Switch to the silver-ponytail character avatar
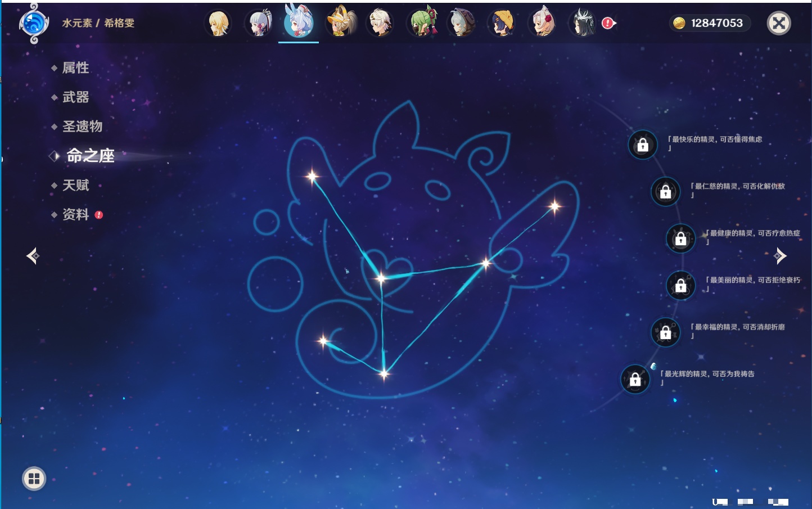Screen dimensions: 812x509 (x=259, y=24)
